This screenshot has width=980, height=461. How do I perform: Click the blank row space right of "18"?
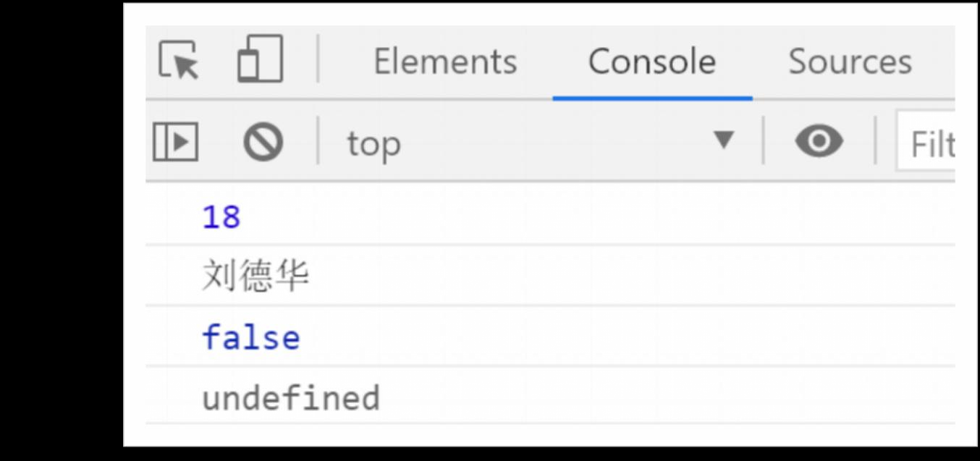(x=579, y=217)
